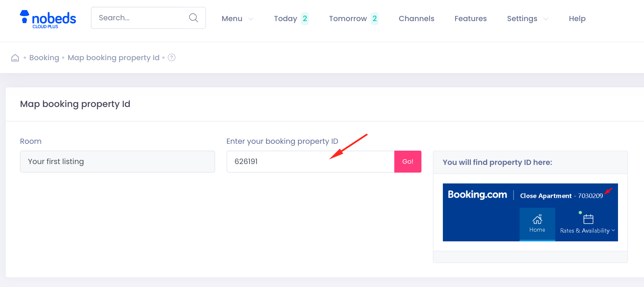This screenshot has width=644, height=287.
Task: Click Rates & Availability calendar icon
Action: tap(588, 219)
